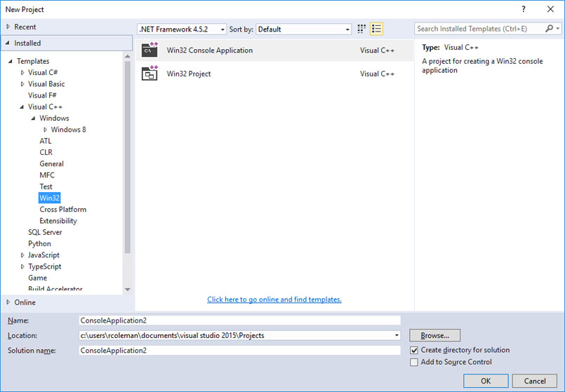Click the search magnifier icon
The height and width of the screenshot is (392, 565).
click(x=549, y=29)
